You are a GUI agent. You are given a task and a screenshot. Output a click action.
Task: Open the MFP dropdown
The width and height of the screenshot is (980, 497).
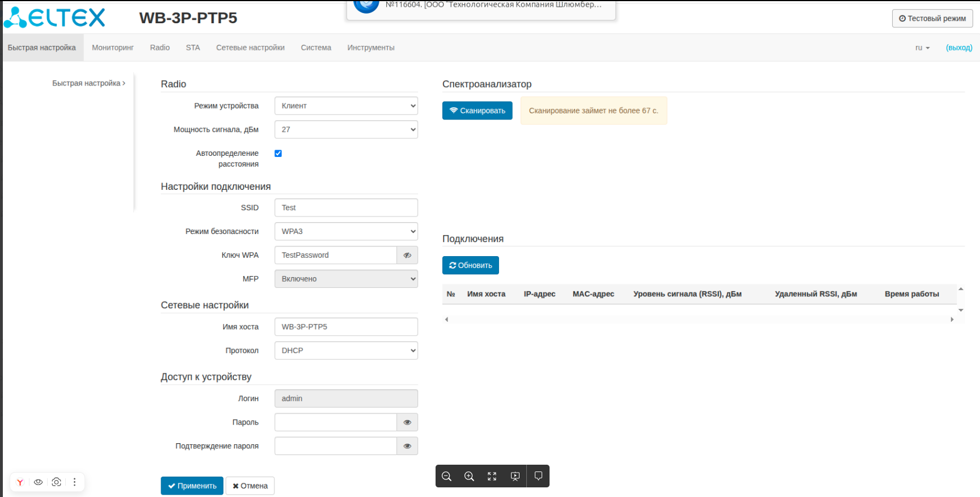coord(346,279)
